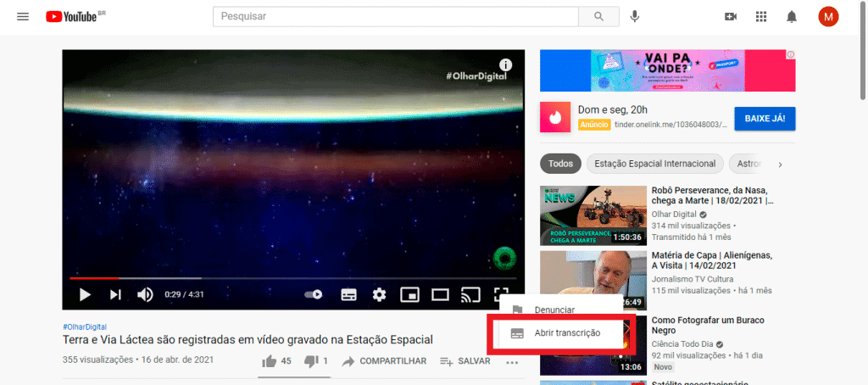Open Robô Perseverance video thumbnail
Image resolution: width=868 pixels, height=385 pixels.
coord(593,215)
